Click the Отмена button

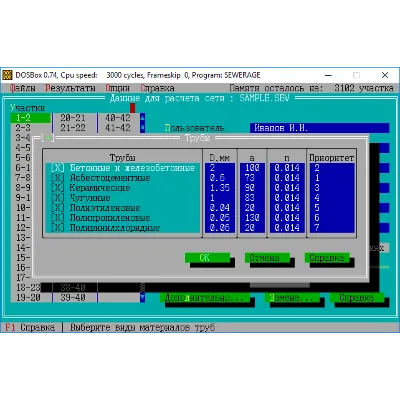267,258
